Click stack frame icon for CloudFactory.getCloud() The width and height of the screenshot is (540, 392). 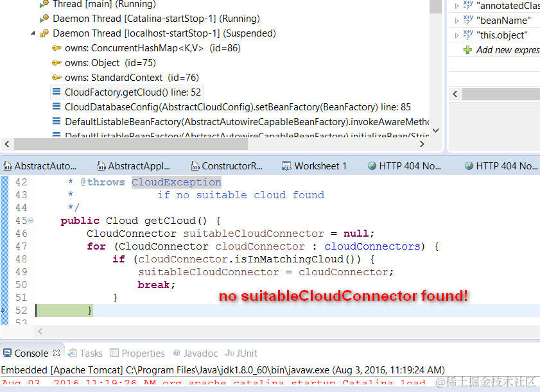click(56, 92)
